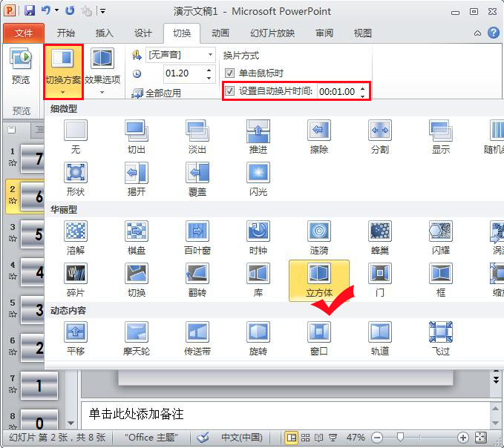Apply the 旋转 rotate transition

coord(258,339)
